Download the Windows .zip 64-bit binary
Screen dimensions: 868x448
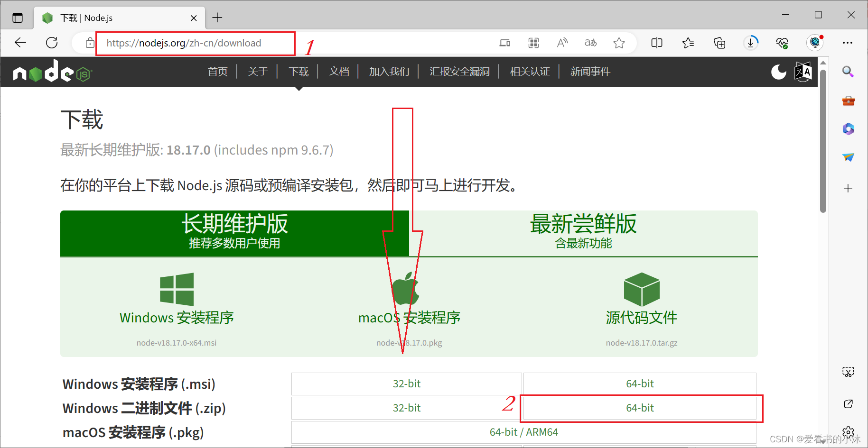640,408
